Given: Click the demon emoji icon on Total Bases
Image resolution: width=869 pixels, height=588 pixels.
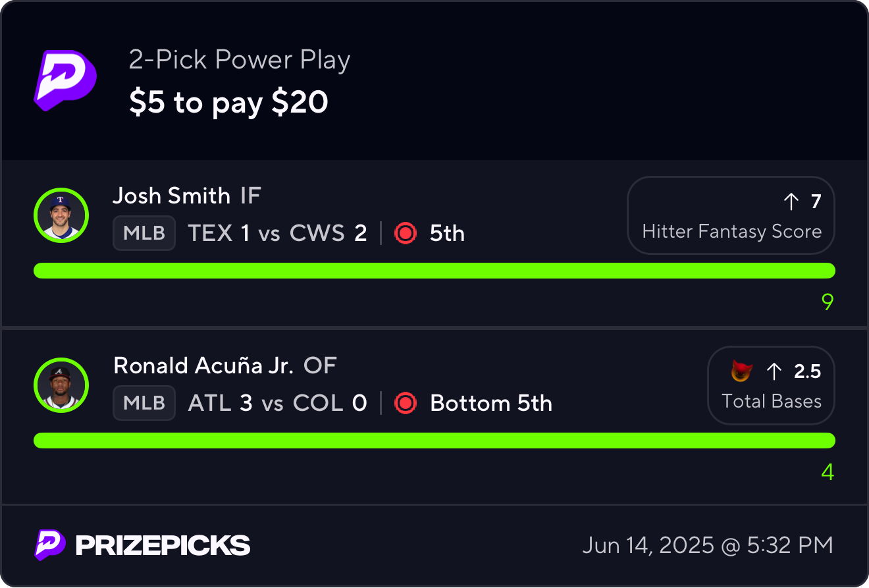Looking at the screenshot, I should click(742, 372).
